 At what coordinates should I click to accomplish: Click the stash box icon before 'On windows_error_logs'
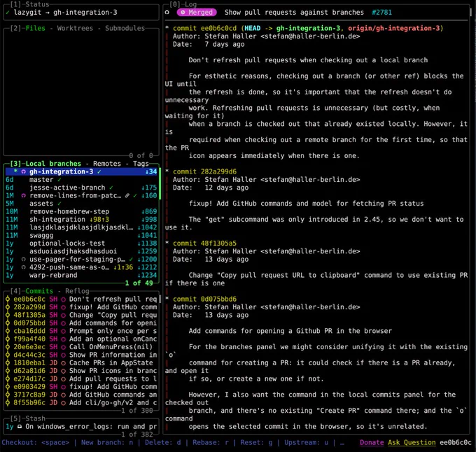pos(20,427)
